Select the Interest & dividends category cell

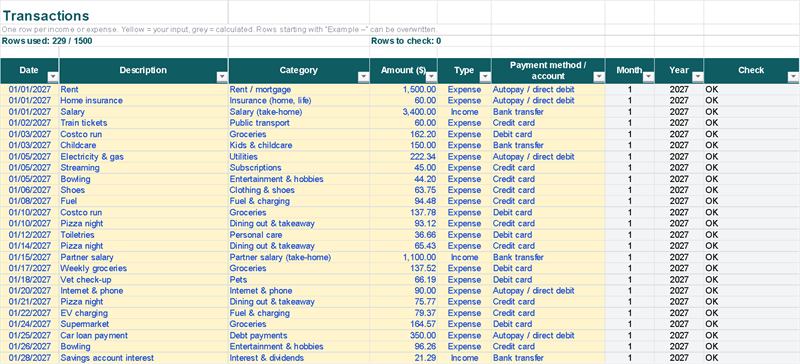click(x=299, y=358)
